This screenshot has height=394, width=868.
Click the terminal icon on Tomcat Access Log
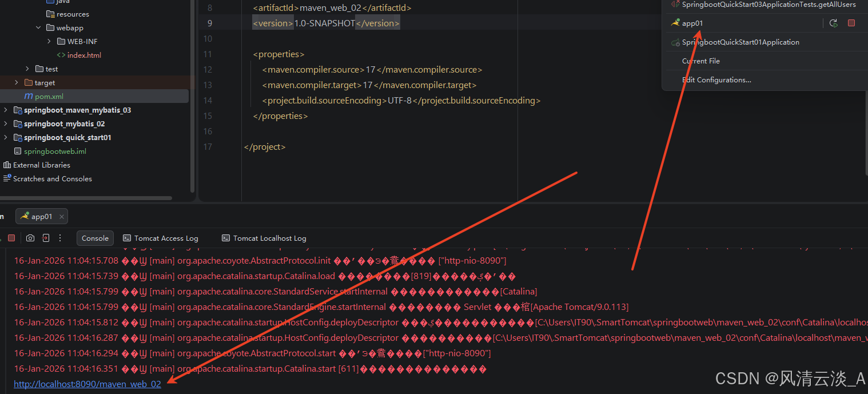click(127, 238)
